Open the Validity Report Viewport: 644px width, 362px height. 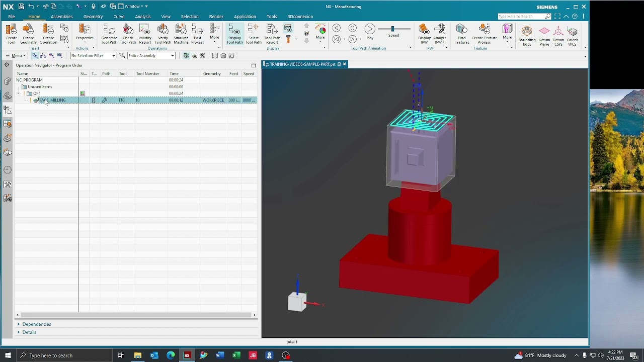(x=145, y=33)
